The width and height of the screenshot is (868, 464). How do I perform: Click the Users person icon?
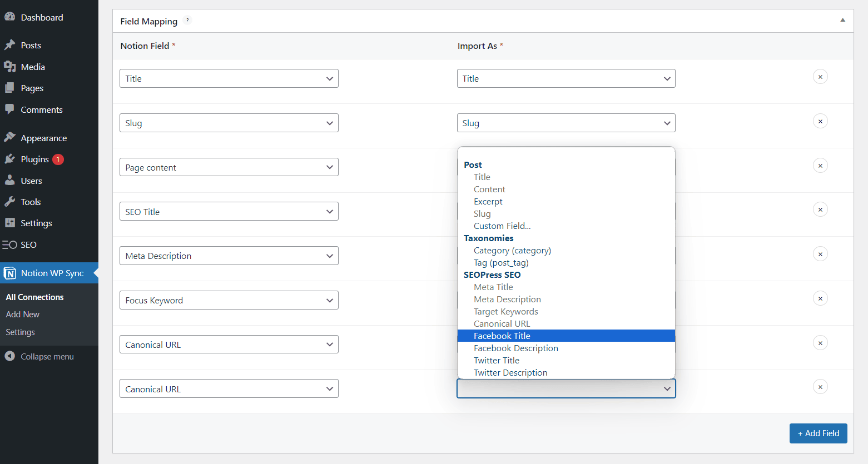[9, 181]
